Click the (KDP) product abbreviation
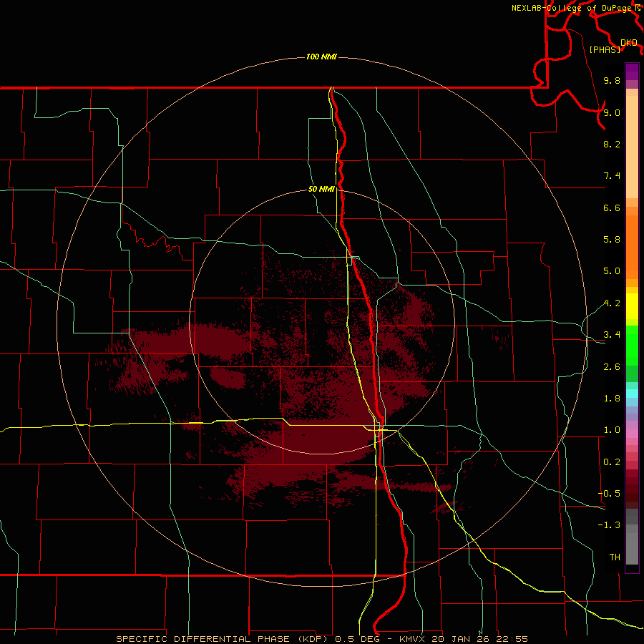The height and width of the screenshot is (644, 644). (312, 639)
